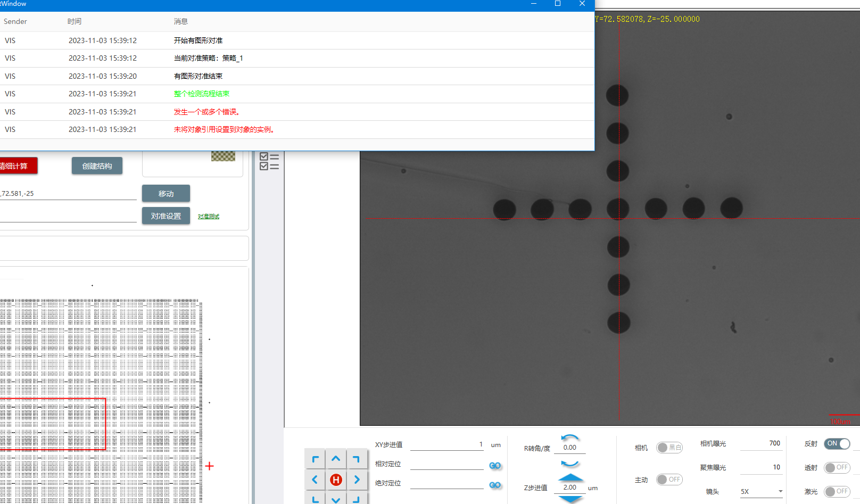Viewport: 860px width, 504px height.
Task: Enable 透射 switch
Action: [837, 467]
